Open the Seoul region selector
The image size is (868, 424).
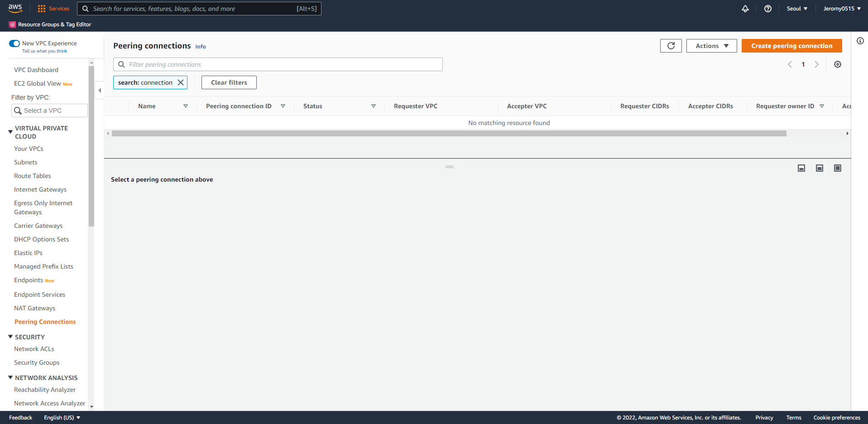pos(797,9)
